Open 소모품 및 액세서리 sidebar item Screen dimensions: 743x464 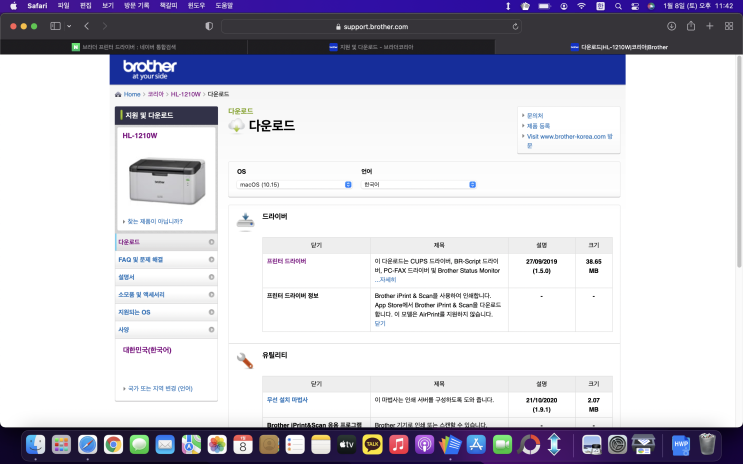(x=166, y=295)
